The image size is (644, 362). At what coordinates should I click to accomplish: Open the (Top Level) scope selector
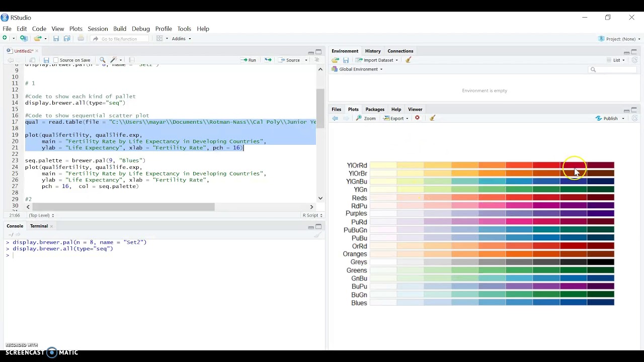pyautogui.click(x=41, y=215)
